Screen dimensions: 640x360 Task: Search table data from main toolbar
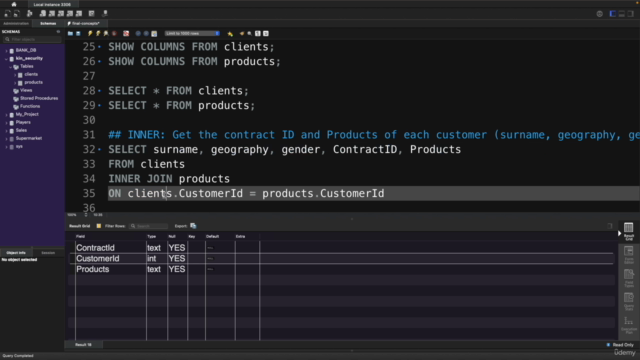point(91,13)
